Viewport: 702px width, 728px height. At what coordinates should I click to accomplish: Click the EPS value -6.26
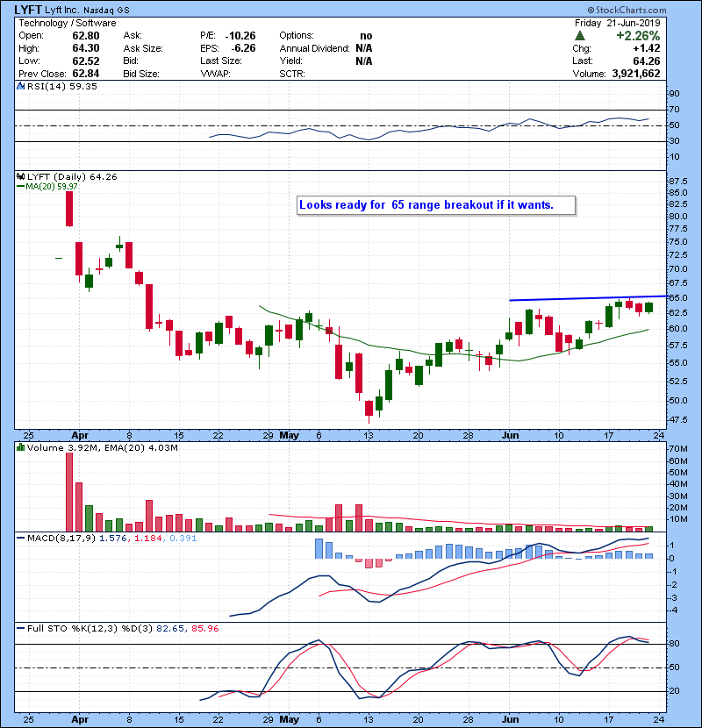point(243,48)
